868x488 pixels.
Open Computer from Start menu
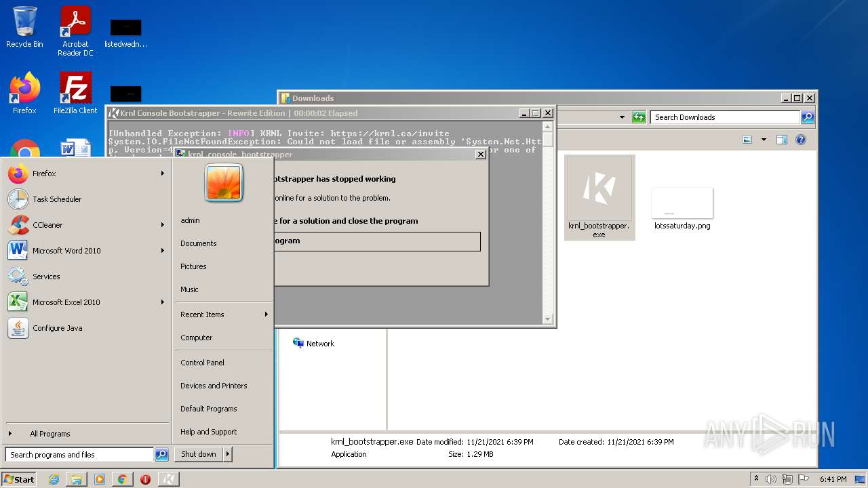(197, 338)
